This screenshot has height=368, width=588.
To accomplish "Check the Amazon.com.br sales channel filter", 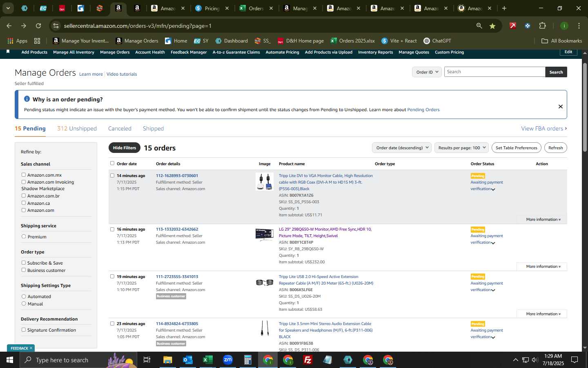I will 24,195.
